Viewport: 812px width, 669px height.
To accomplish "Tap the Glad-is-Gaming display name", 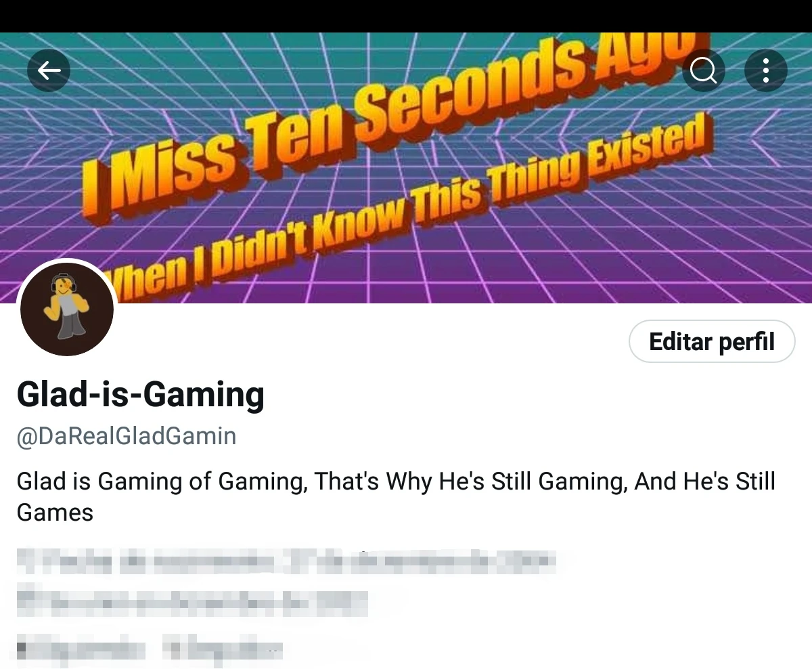I will tap(140, 395).
